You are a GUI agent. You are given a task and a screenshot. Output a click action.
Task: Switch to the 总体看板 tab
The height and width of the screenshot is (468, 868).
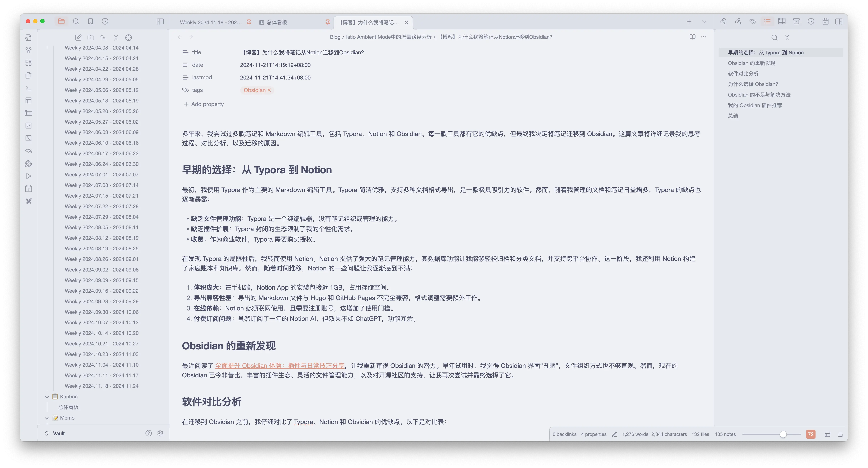[277, 22]
